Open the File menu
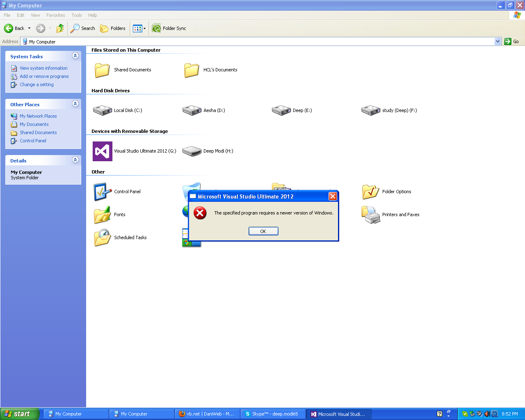 tap(7, 15)
